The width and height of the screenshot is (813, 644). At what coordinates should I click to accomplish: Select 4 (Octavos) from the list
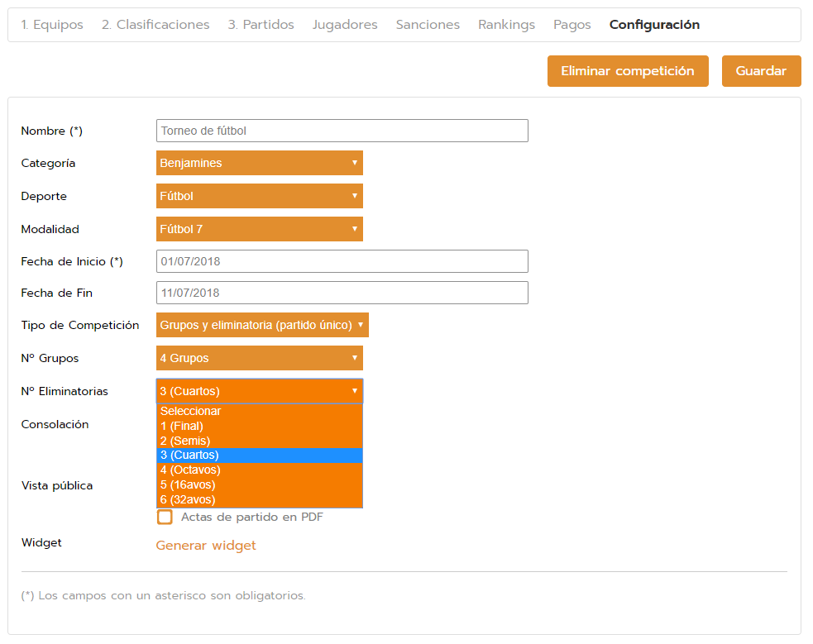click(x=190, y=470)
